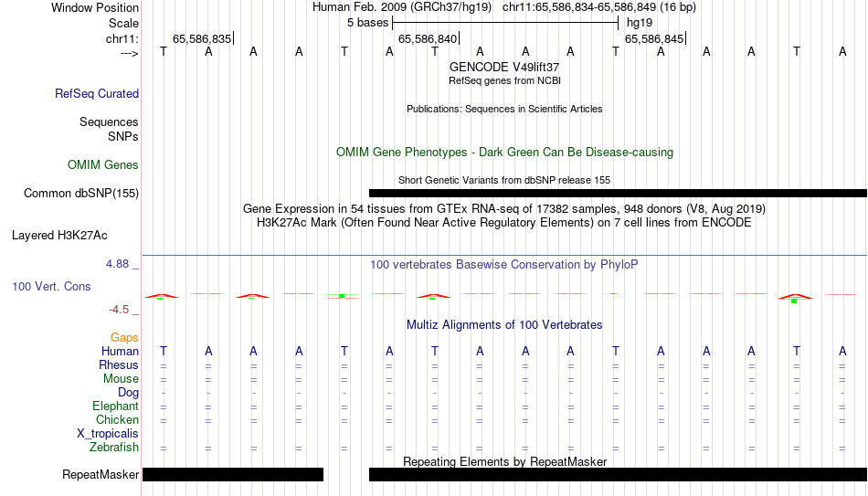Click the right RepeatMasker black block
Image resolution: width=868 pixels, height=496 pixels.
click(x=618, y=474)
